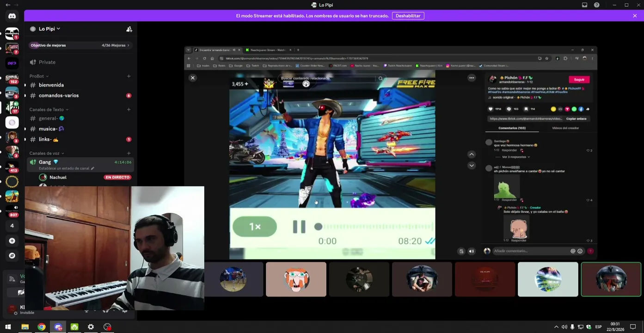Click the TikTok share arrow icon
The height and width of the screenshot is (333, 644).
pos(588,109)
